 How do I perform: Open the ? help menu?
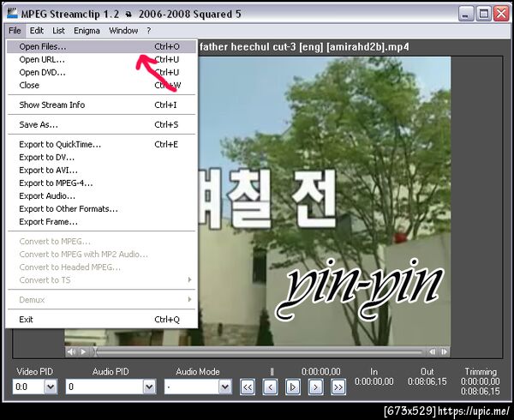pyautogui.click(x=149, y=31)
